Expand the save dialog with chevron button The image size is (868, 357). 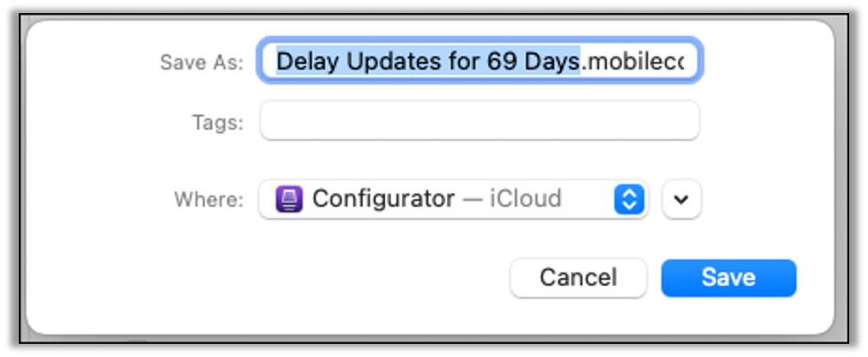681,199
